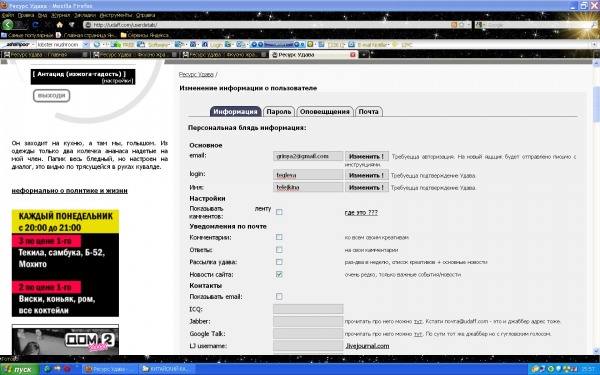600x375 pixels.
Task: Click the выходи logout button
Action: click(x=52, y=96)
